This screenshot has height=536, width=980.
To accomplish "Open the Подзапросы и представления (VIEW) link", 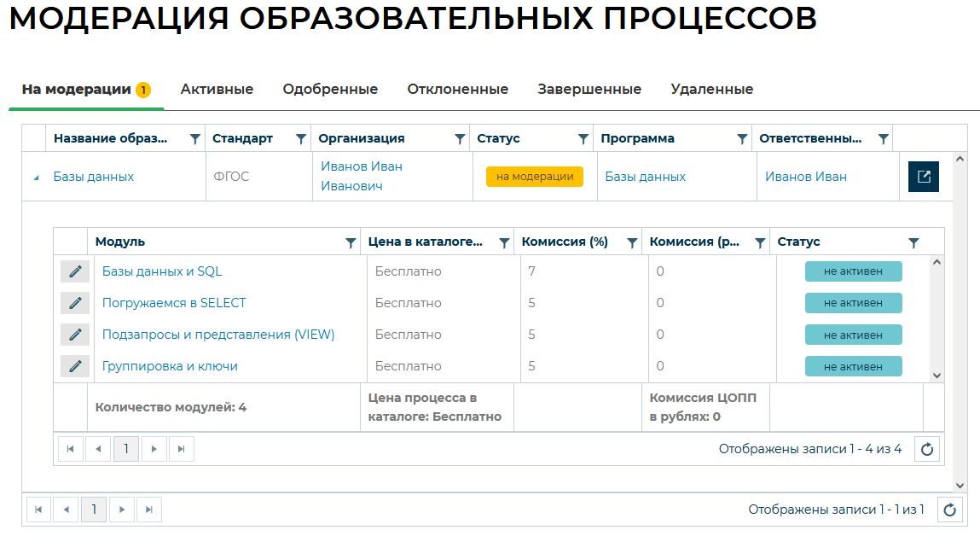I will pos(218,335).
